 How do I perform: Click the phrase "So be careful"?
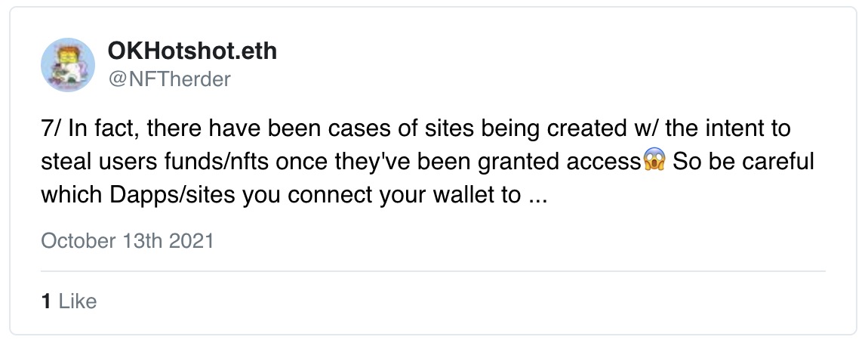point(743,162)
